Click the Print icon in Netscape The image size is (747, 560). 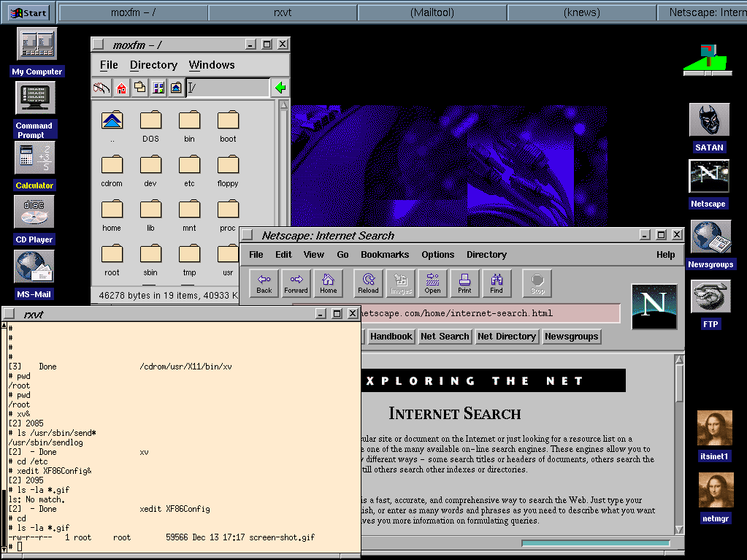[x=464, y=283]
